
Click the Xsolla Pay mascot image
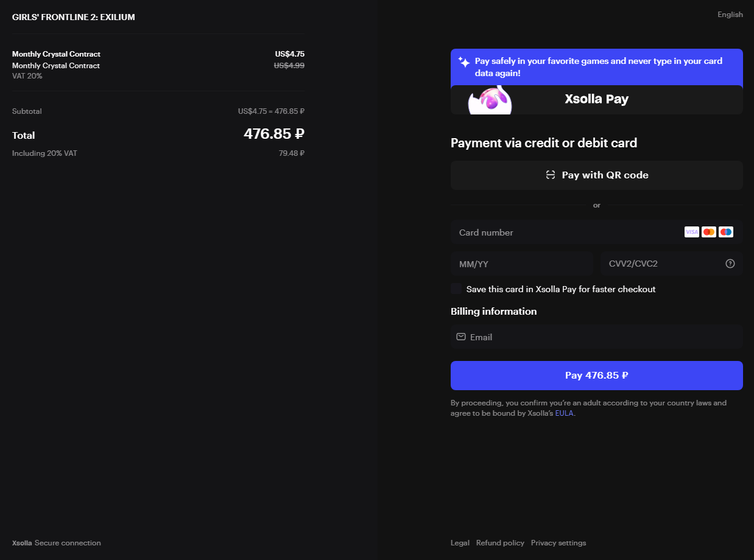tap(490, 100)
